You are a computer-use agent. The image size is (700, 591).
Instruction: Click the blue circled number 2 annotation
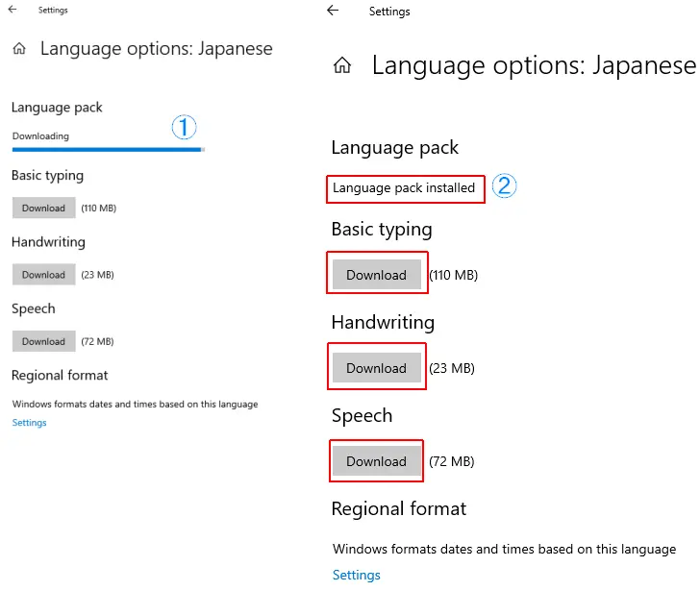click(504, 185)
